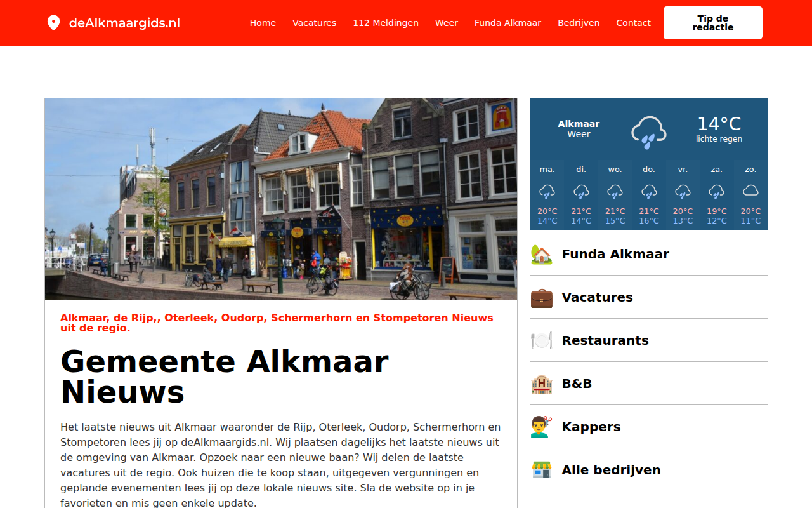Open the Kappers sidebar link
The width and height of the screenshot is (812, 508).
coord(591,427)
